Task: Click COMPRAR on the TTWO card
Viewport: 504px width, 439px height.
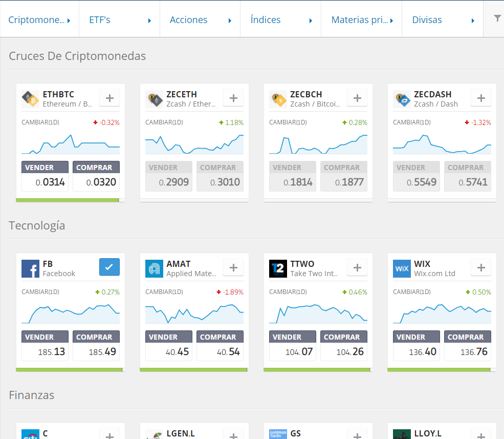Action: [x=344, y=346]
